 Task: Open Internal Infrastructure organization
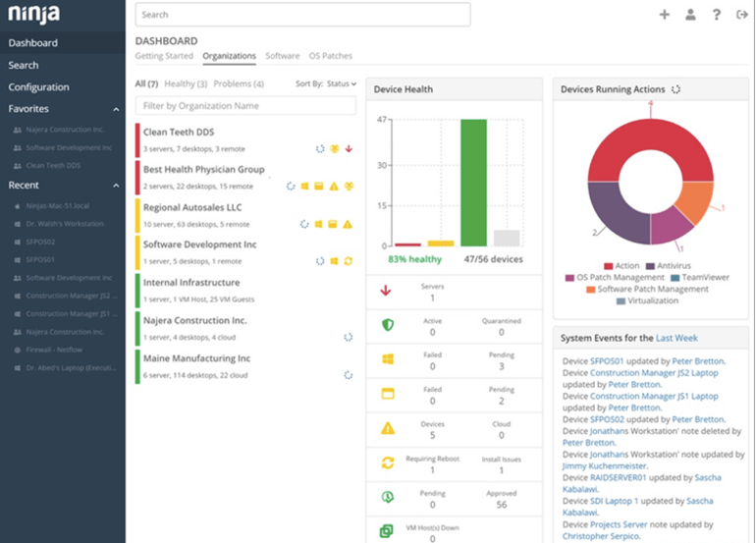click(x=191, y=283)
